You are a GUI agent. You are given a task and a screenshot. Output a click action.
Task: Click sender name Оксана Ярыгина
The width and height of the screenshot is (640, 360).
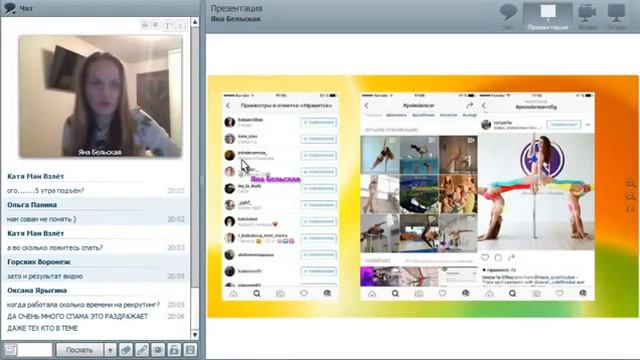click(37, 291)
